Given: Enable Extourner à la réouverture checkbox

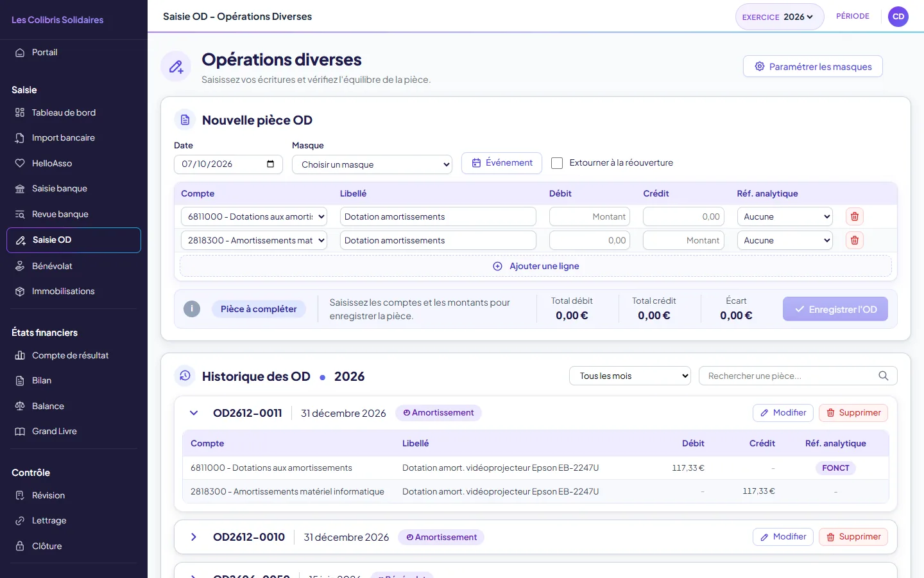Looking at the screenshot, I should click(x=557, y=163).
